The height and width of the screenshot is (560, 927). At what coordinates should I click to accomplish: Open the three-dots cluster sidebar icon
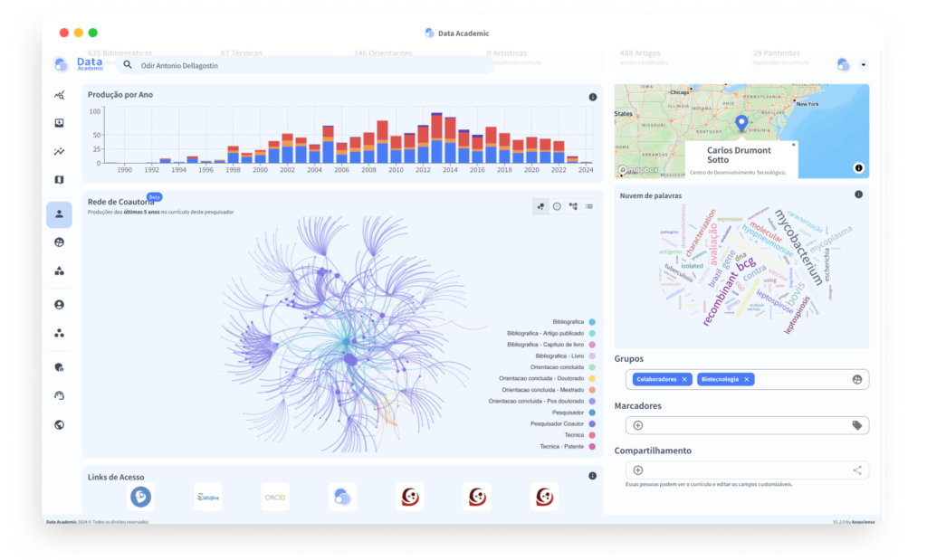click(x=59, y=333)
